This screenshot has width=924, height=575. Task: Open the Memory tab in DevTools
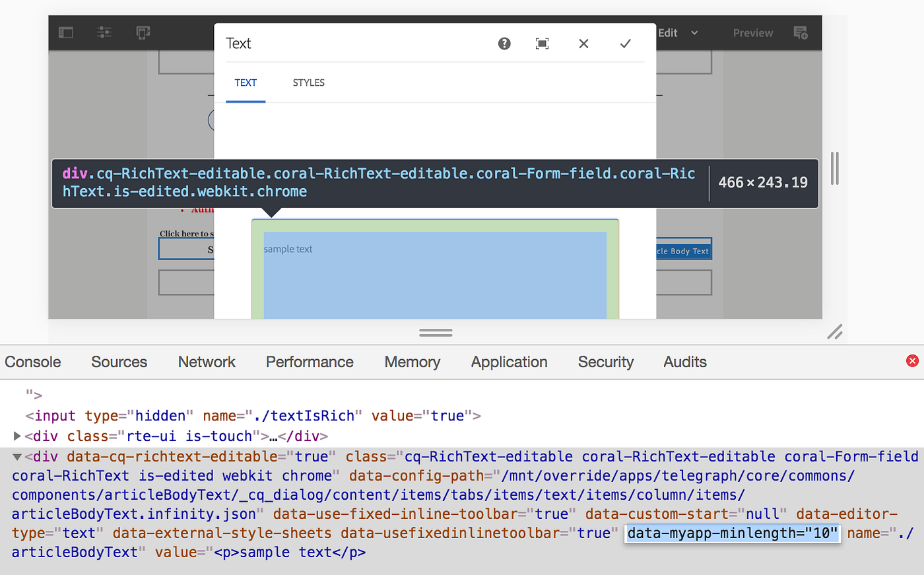(x=412, y=362)
